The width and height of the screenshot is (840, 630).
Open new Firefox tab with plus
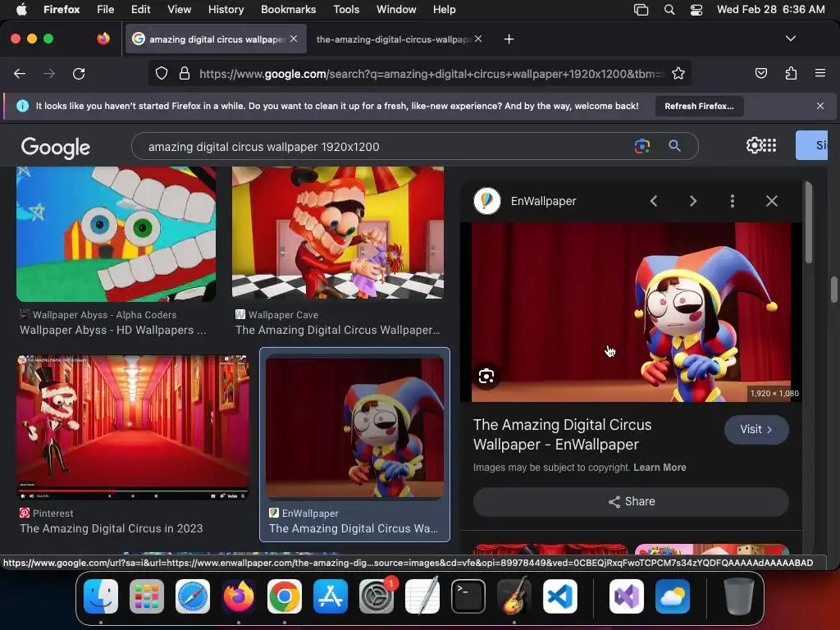coord(509,39)
